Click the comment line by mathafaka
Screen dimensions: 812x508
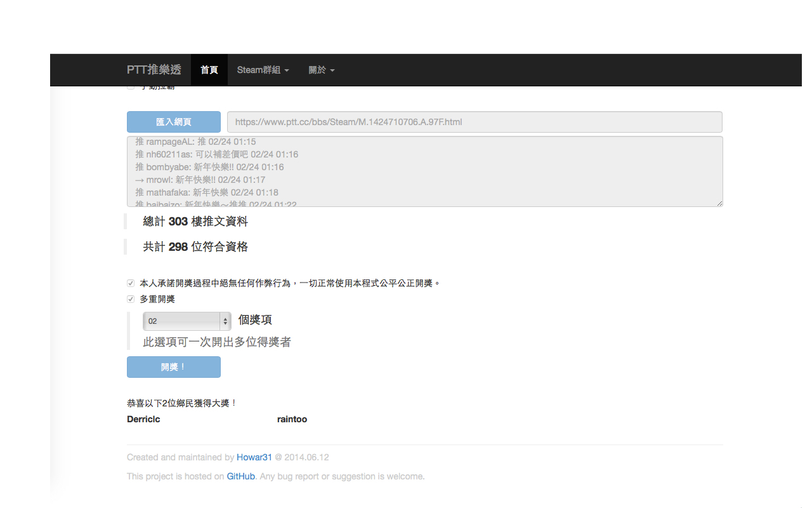point(207,192)
